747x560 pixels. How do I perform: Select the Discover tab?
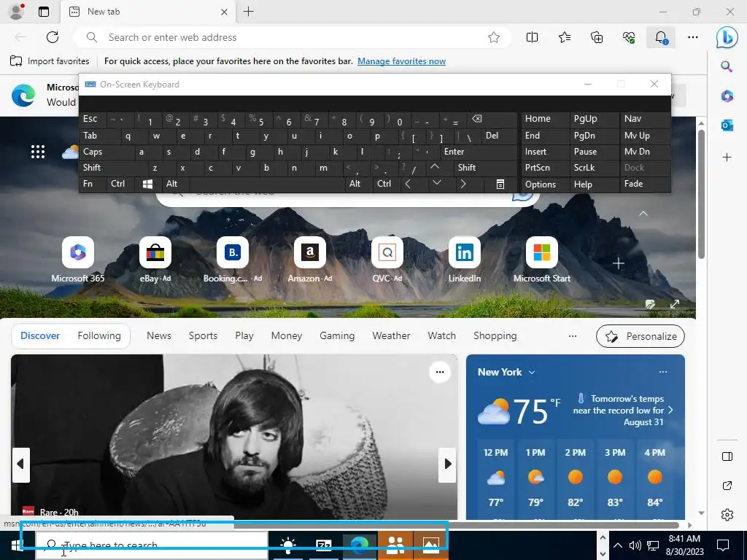click(40, 335)
